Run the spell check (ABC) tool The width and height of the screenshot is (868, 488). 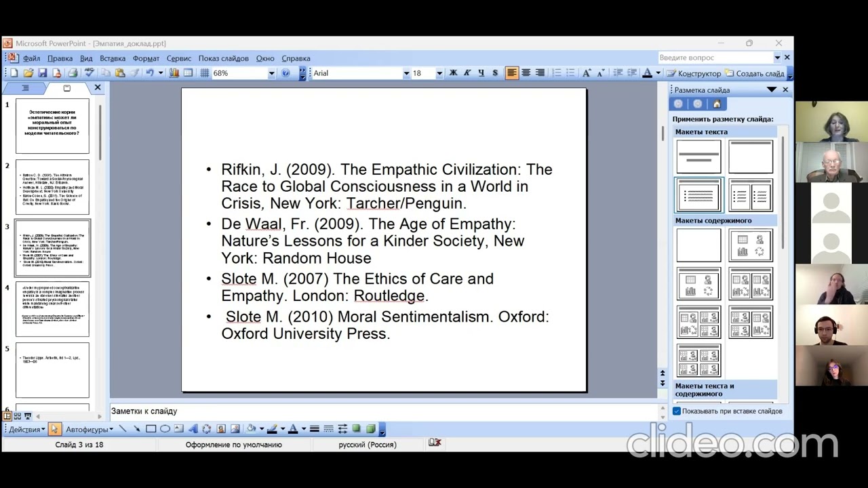pyautogui.click(x=89, y=73)
